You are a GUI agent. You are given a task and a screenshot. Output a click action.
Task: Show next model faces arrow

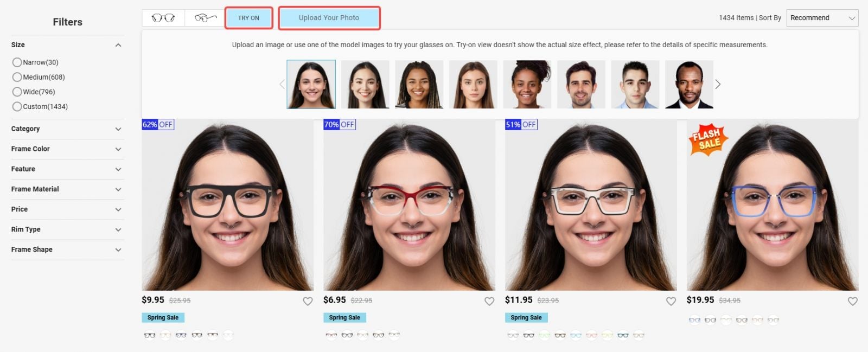coord(718,85)
